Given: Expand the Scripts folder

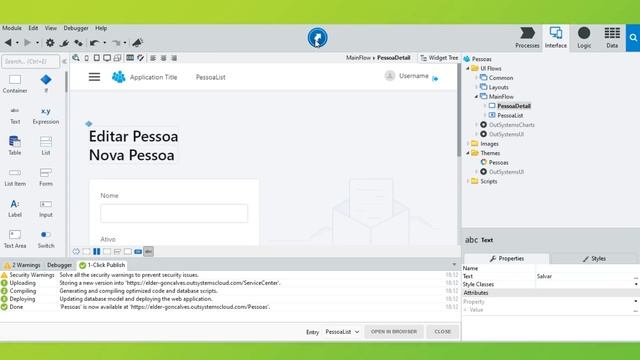Looking at the screenshot, I should pos(468,181).
